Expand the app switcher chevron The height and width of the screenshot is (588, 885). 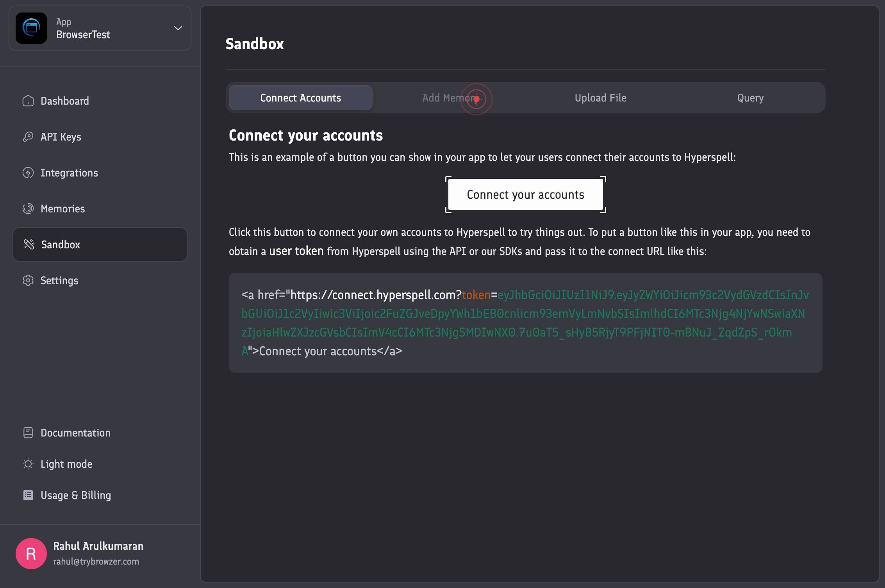(x=178, y=28)
